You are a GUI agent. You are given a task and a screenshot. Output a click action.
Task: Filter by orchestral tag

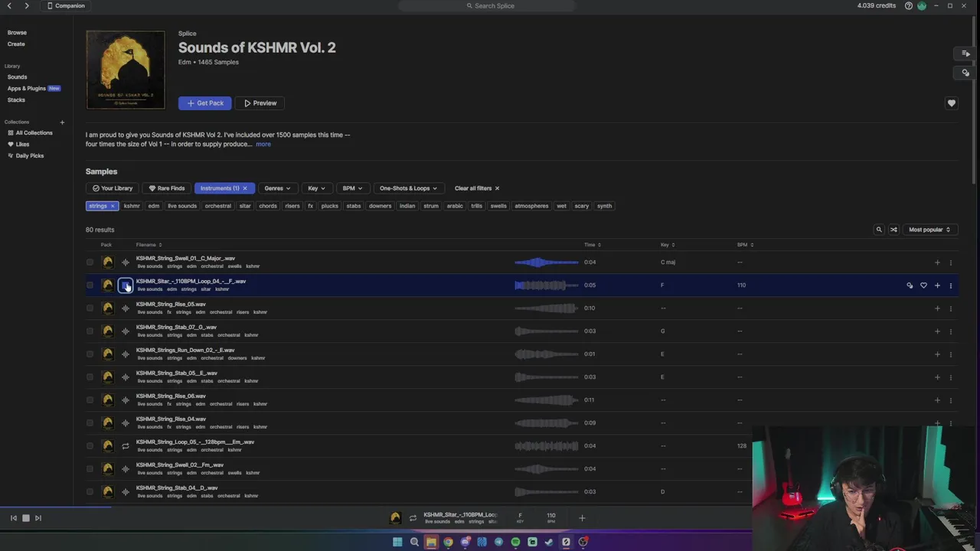coord(218,206)
